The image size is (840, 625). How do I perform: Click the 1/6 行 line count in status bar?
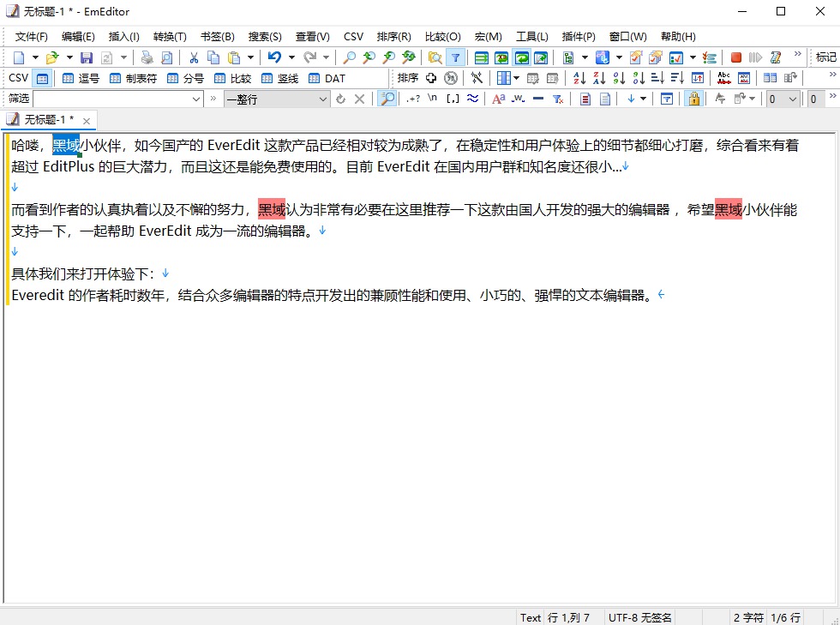tap(785, 617)
